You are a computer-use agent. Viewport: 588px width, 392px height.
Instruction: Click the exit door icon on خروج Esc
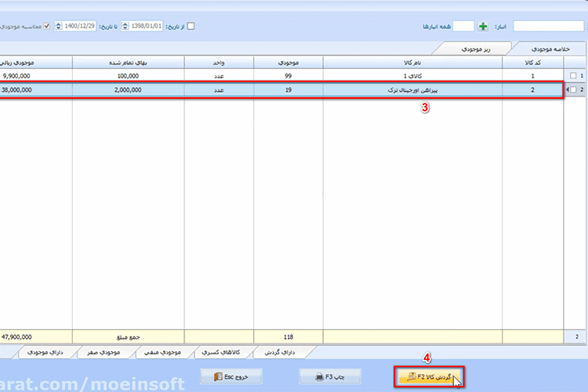coord(218,376)
